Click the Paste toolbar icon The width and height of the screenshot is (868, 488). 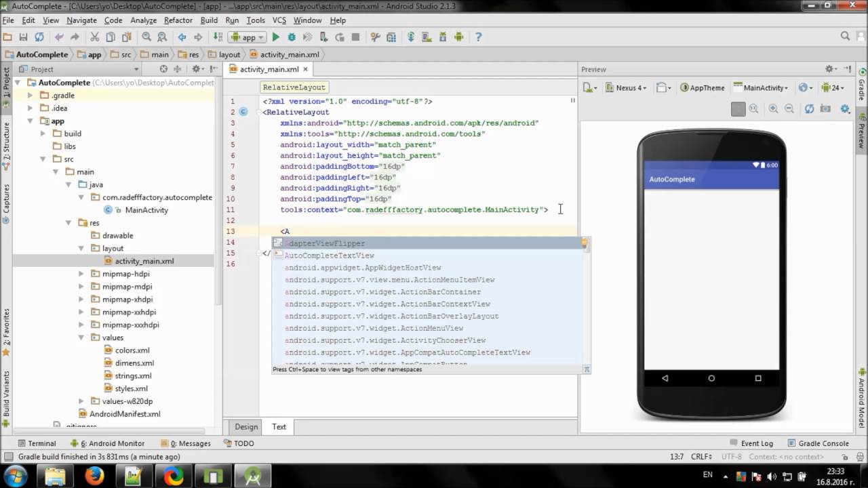126,37
